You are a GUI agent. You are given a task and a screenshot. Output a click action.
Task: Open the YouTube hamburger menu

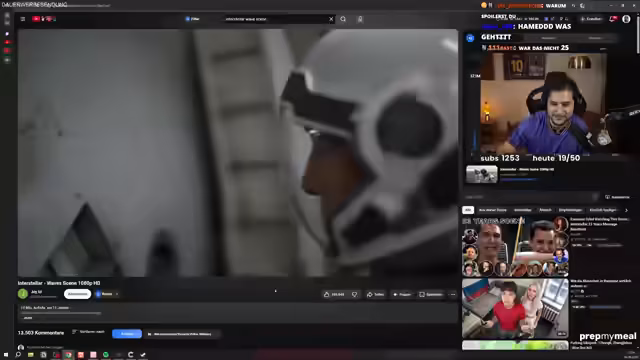(x=23, y=19)
